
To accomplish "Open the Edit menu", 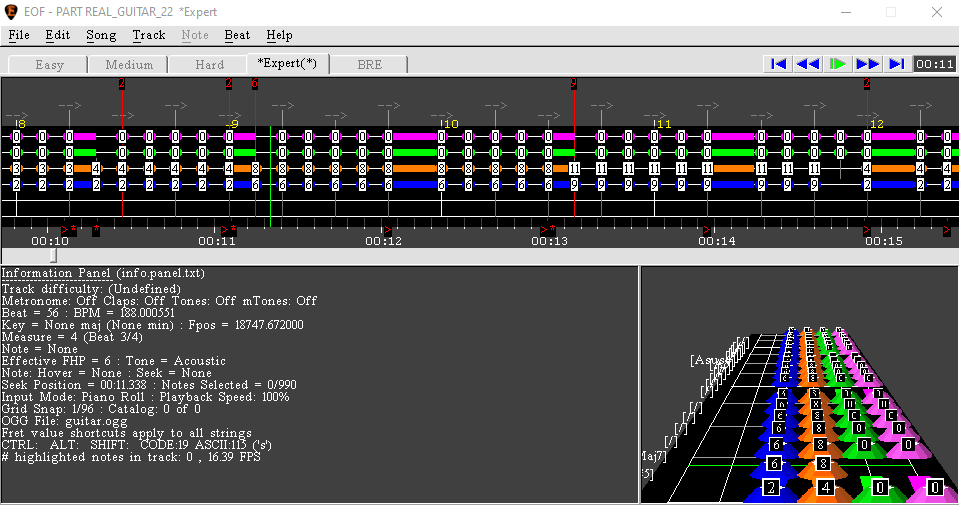I will (57, 35).
